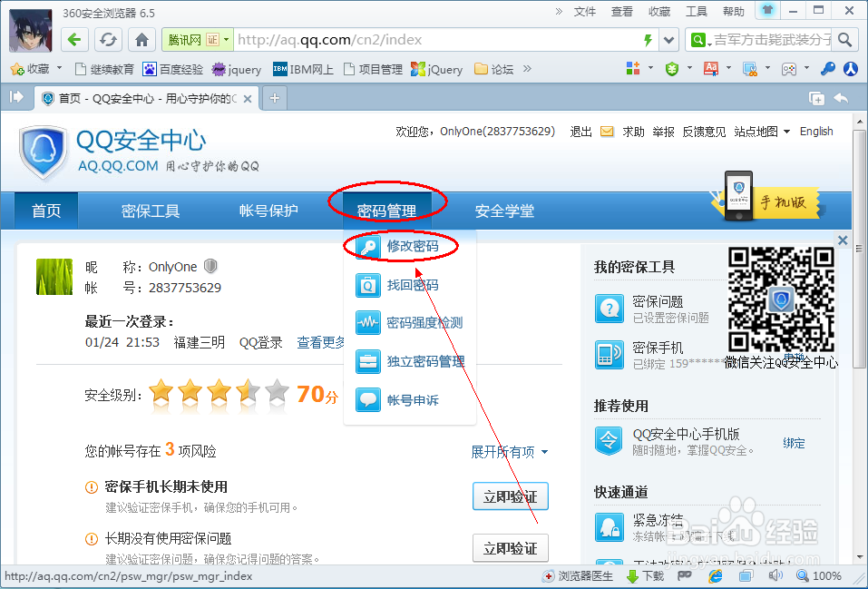Click the gamepad games icon
Screen dimensions: 868x589
click(x=789, y=69)
